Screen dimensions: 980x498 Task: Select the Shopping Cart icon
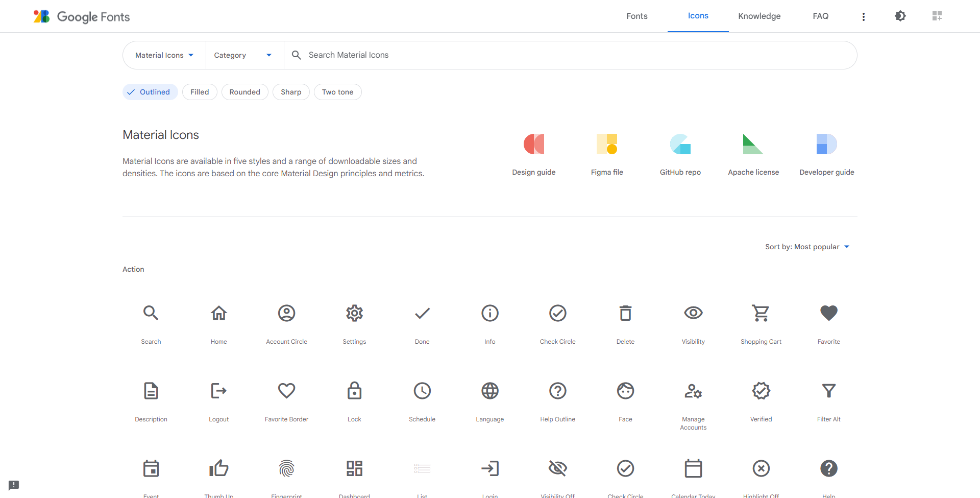pyautogui.click(x=761, y=313)
